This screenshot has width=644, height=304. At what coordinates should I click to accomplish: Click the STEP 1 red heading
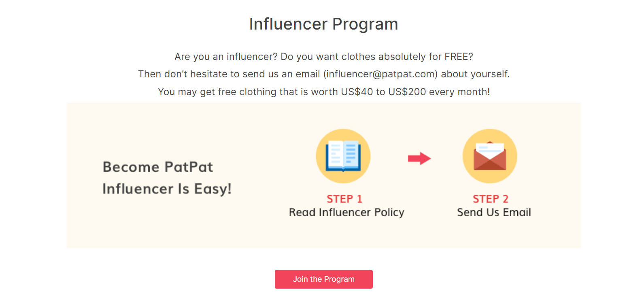click(x=344, y=199)
